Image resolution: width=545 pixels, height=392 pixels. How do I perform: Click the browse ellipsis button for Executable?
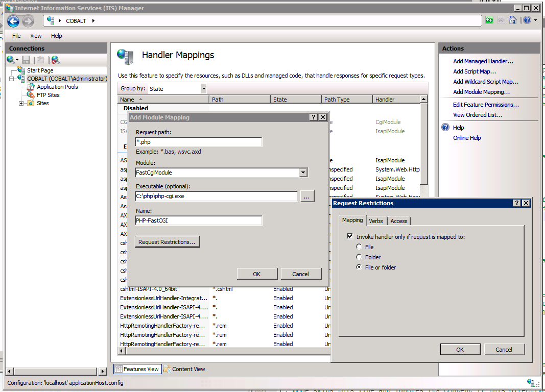tap(307, 197)
